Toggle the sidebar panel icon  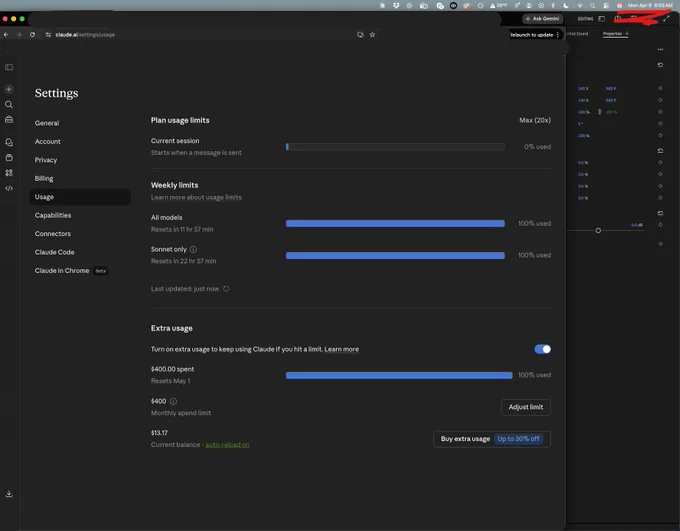click(9, 67)
